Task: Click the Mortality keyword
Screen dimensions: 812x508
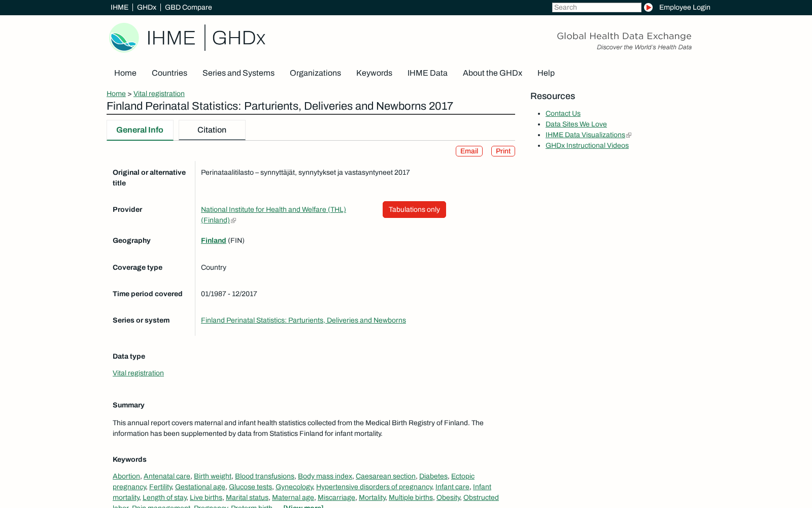Action: (372, 498)
